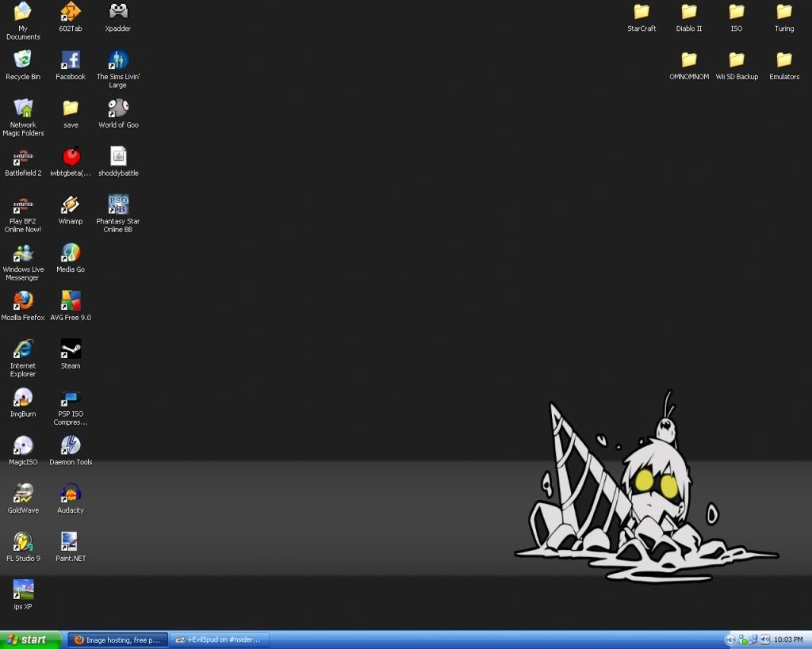812x649 pixels.
Task: Expand hidden tray icons arrow
Action: click(730, 639)
